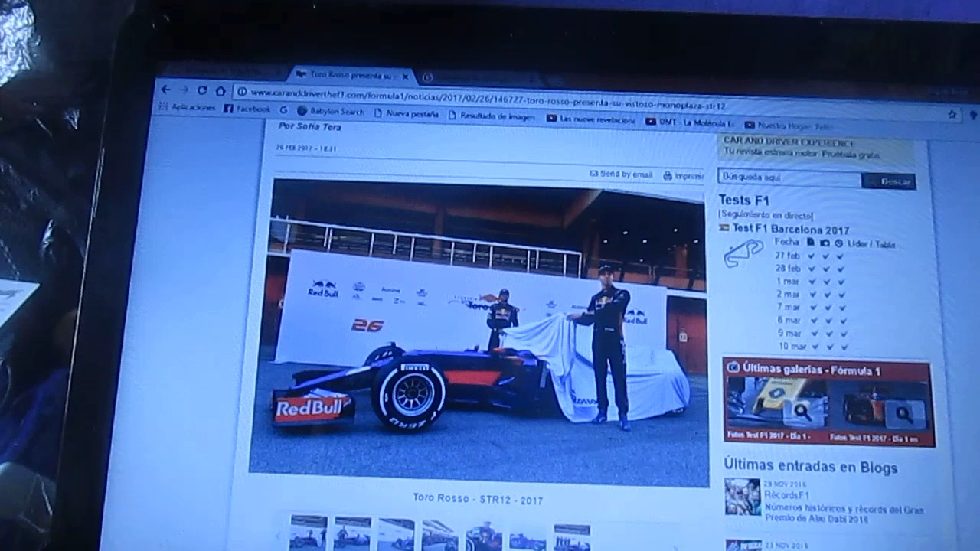Image resolution: width=980 pixels, height=551 pixels.
Task: Open RécordsF1 blog entry title
Action: click(x=786, y=495)
